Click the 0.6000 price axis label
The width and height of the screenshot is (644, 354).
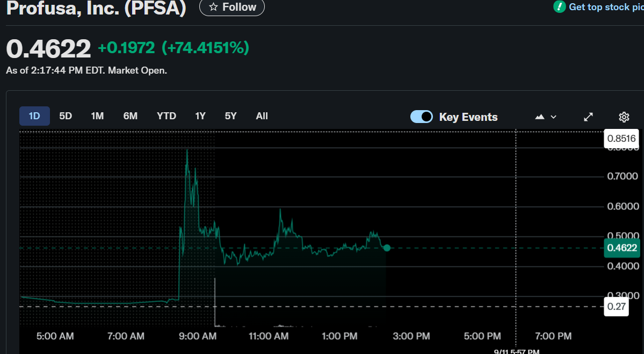623,206
